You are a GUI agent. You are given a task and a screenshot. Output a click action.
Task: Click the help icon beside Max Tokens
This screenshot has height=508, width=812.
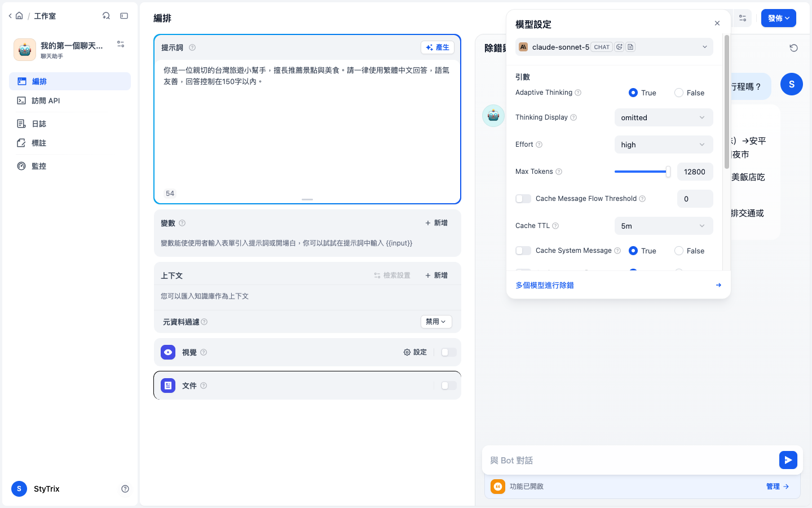559,172
